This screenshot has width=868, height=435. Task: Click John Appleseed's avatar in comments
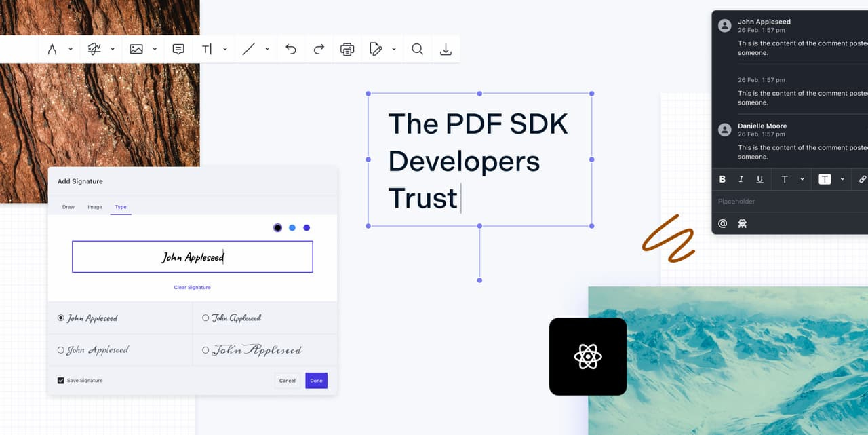click(724, 25)
